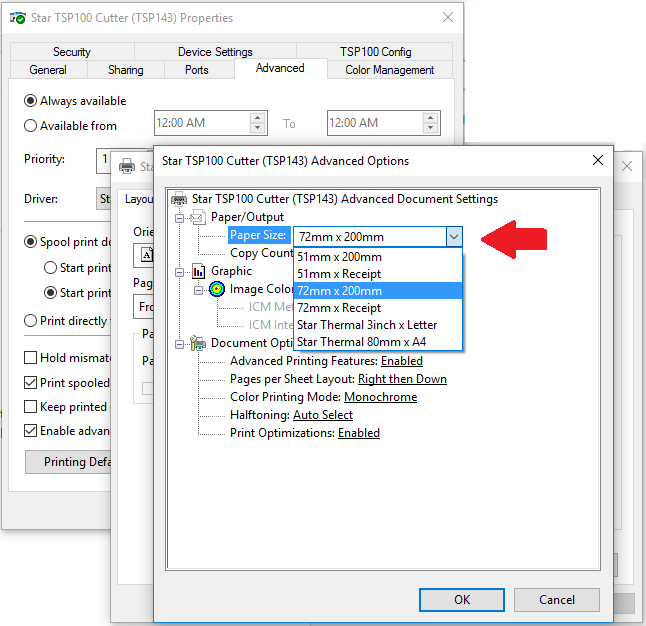The width and height of the screenshot is (646, 626).
Task: Open the Device Settings tab
Action: [x=215, y=52]
